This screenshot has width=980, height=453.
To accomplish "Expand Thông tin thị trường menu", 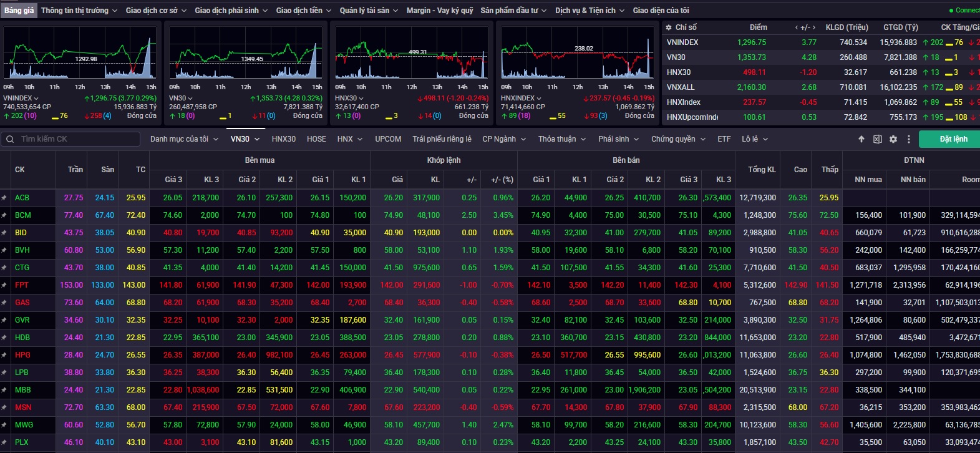I will [79, 11].
